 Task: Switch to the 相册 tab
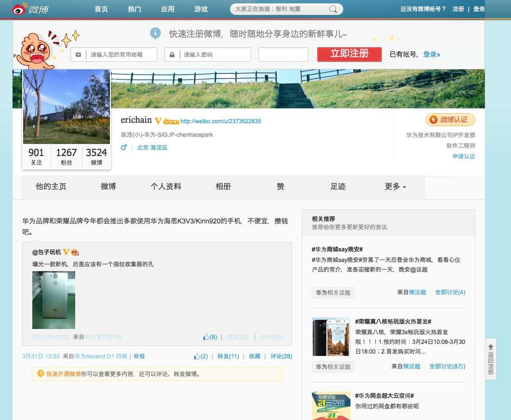[x=223, y=186]
